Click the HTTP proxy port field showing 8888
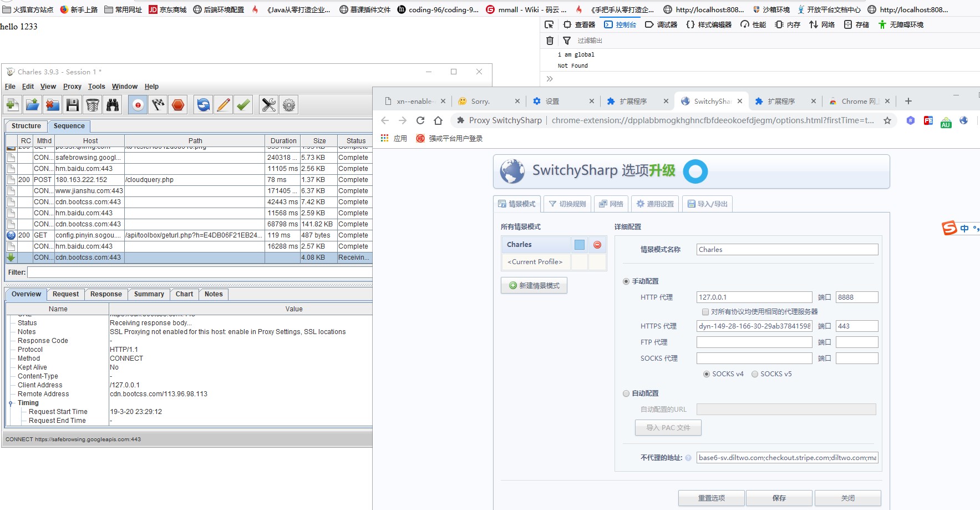Image resolution: width=980 pixels, height=510 pixels. pyautogui.click(x=857, y=297)
